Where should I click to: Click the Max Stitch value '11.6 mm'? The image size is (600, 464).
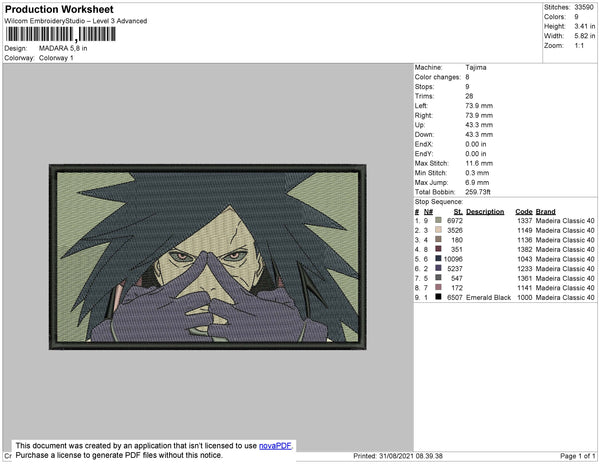tap(479, 163)
